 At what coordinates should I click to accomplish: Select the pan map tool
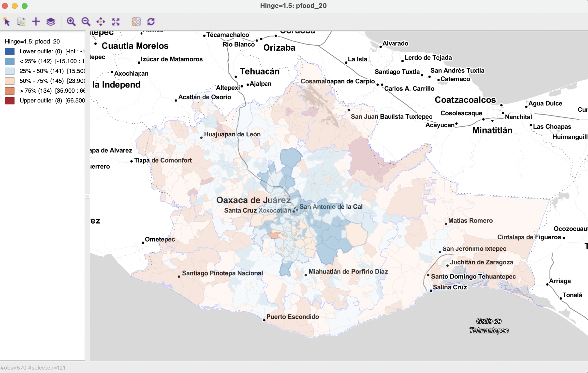pyautogui.click(x=101, y=22)
